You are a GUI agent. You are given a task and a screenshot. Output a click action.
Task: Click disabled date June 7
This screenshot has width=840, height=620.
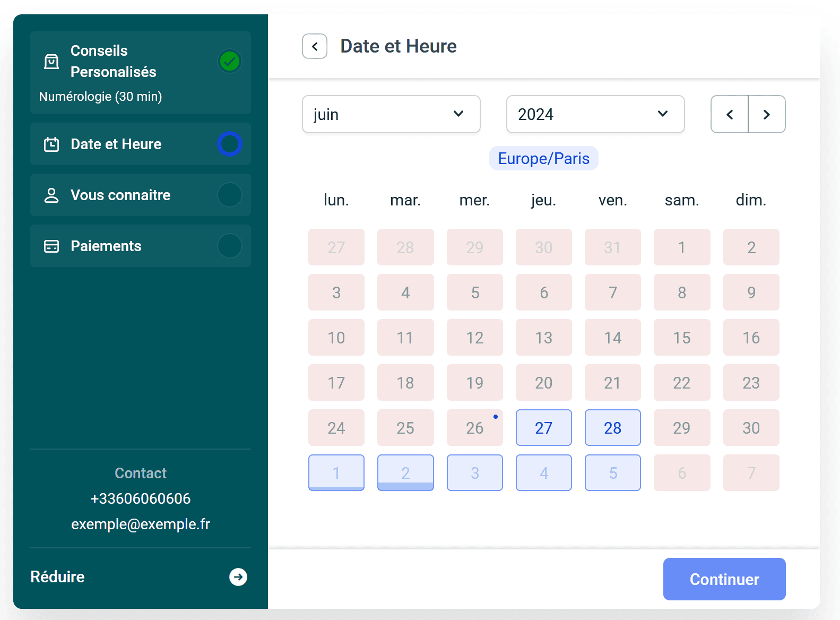613,292
